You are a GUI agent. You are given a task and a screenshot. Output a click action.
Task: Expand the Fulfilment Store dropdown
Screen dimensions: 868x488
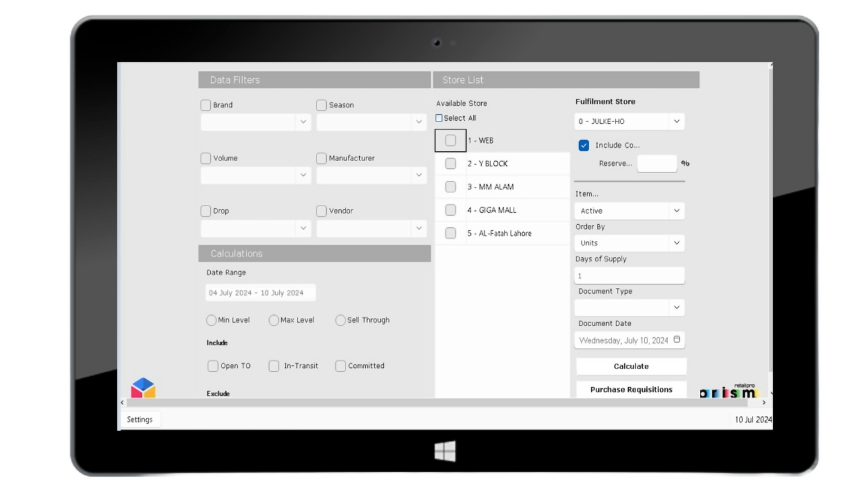[629, 121]
